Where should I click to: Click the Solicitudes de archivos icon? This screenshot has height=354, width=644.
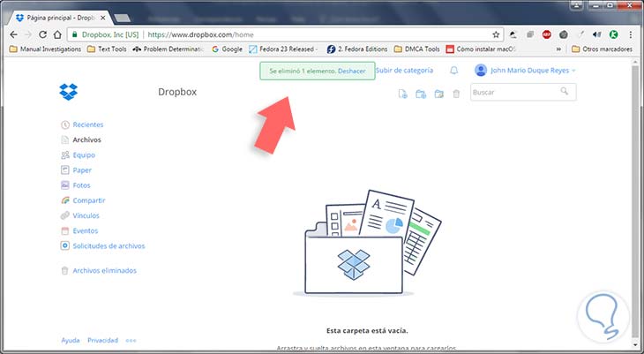[65, 246]
